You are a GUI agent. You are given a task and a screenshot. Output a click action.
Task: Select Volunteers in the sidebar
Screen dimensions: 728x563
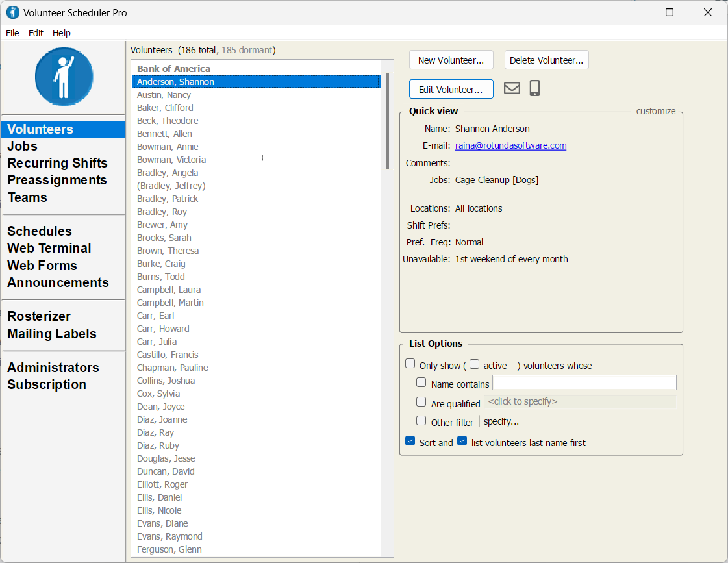(x=63, y=129)
